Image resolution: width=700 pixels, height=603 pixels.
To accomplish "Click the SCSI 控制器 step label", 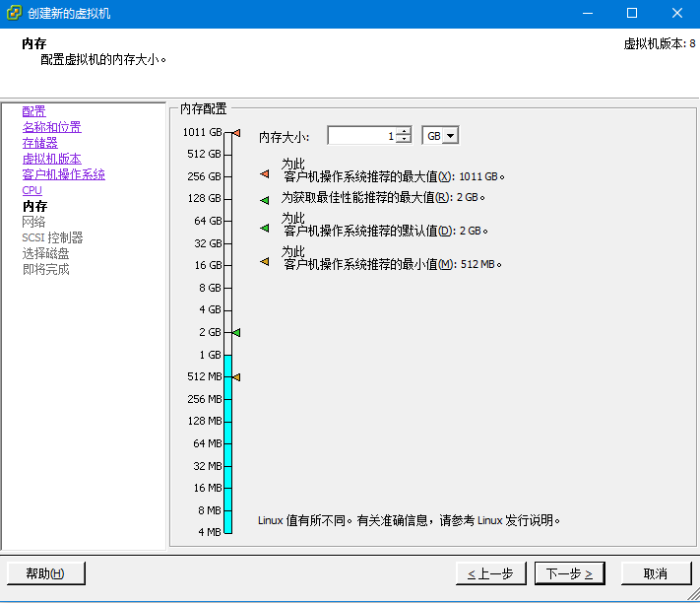I will [x=52, y=237].
